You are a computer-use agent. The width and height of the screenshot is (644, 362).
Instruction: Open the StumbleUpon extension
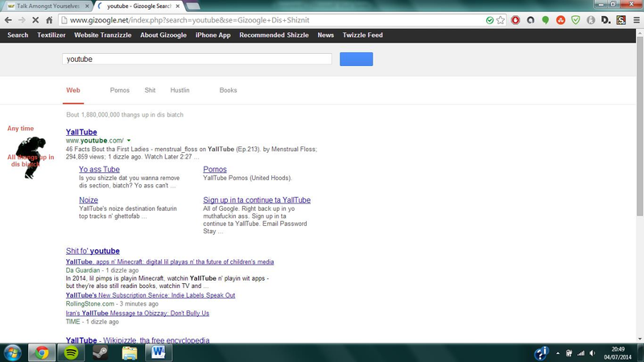click(x=560, y=20)
